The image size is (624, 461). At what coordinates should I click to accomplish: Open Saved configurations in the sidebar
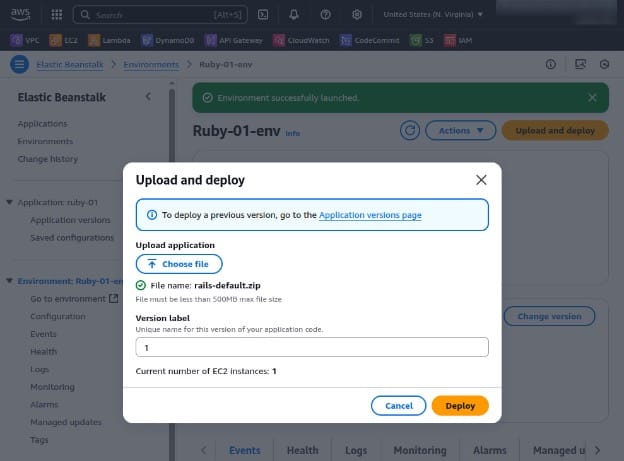(72, 237)
